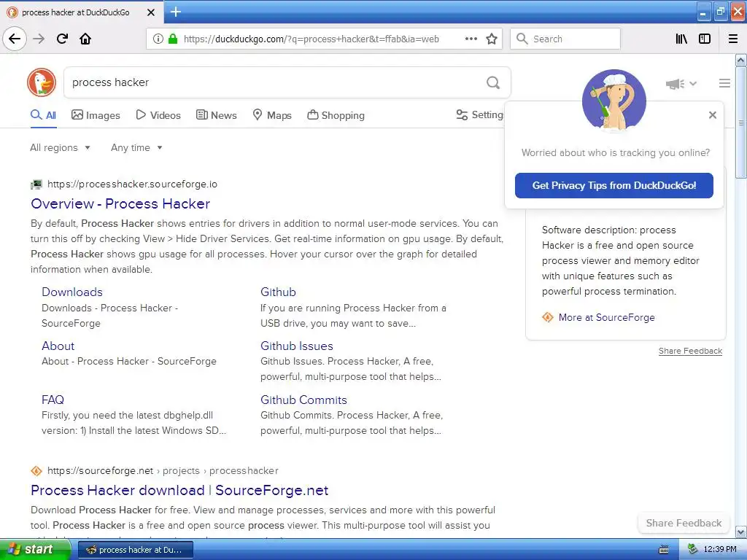
Task: Switch to the News tab
Action: click(x=216, y=115)
